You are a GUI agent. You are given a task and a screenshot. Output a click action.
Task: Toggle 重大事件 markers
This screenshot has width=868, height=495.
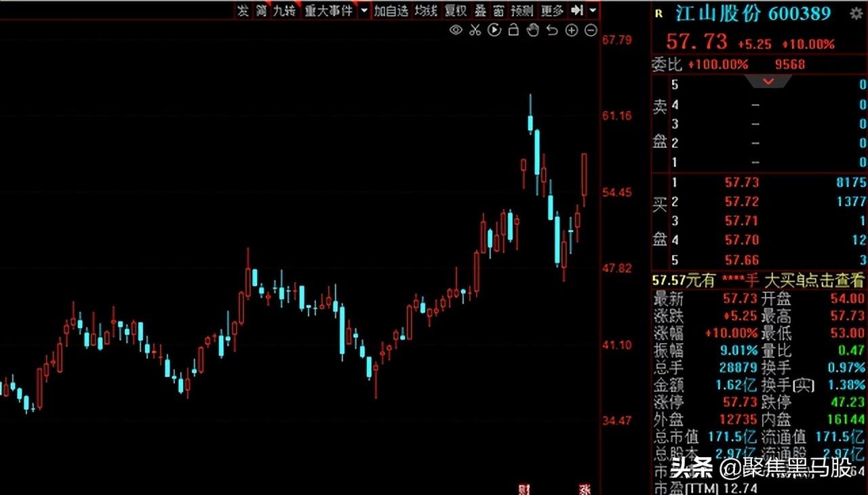[x=329, y=10]
